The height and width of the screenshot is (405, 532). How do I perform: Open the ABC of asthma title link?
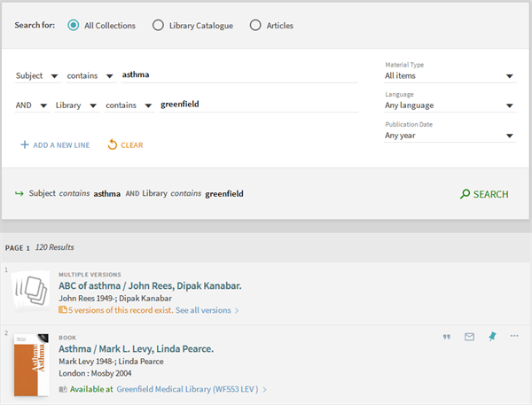[150, 286]
